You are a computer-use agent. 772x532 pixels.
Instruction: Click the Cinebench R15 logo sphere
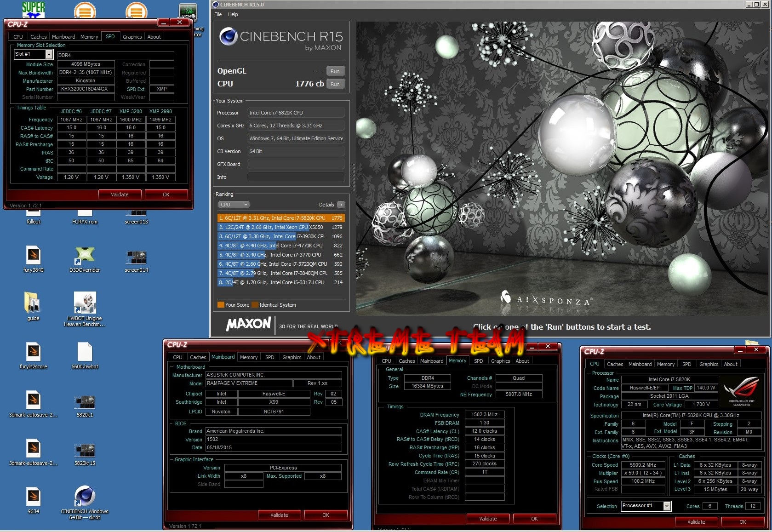coord(228,37)
